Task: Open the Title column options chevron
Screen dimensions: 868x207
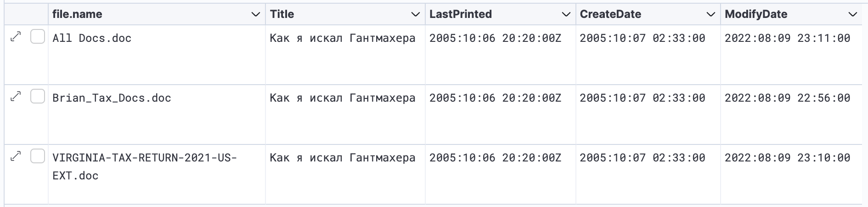Action: pos(415,15)
